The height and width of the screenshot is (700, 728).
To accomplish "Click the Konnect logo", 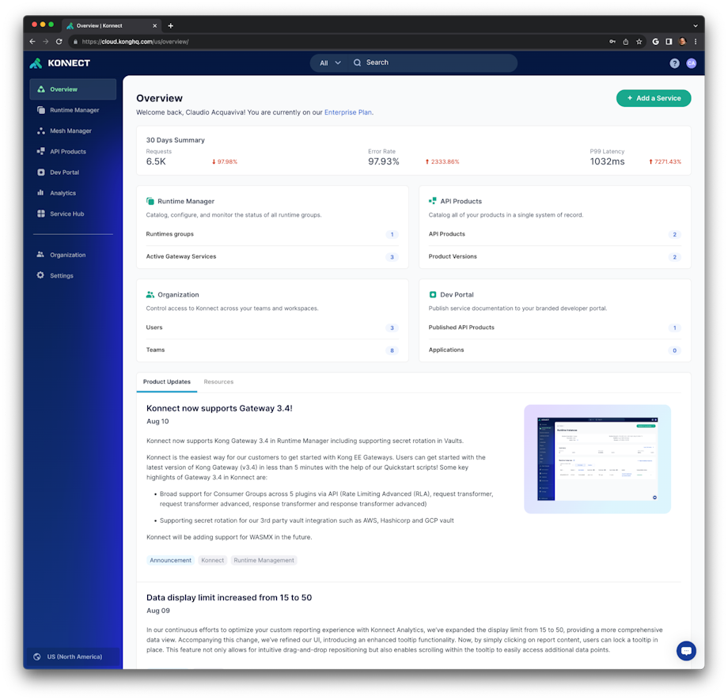I will coord(59,62).
